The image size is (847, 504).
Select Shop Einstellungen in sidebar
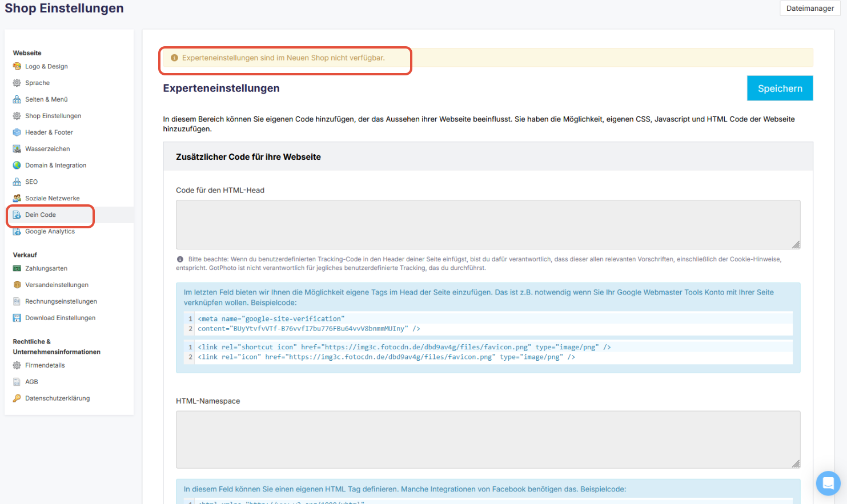(x=53, y=116)
